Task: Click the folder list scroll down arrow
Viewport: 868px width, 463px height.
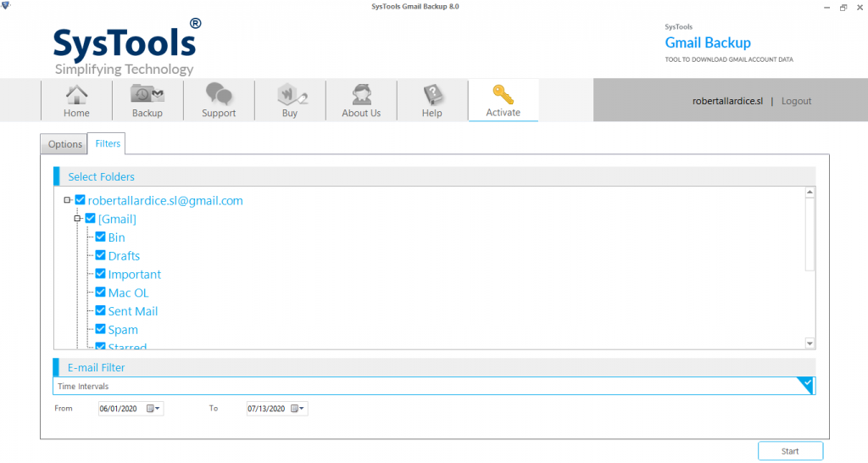Action: tap(810, 343)
